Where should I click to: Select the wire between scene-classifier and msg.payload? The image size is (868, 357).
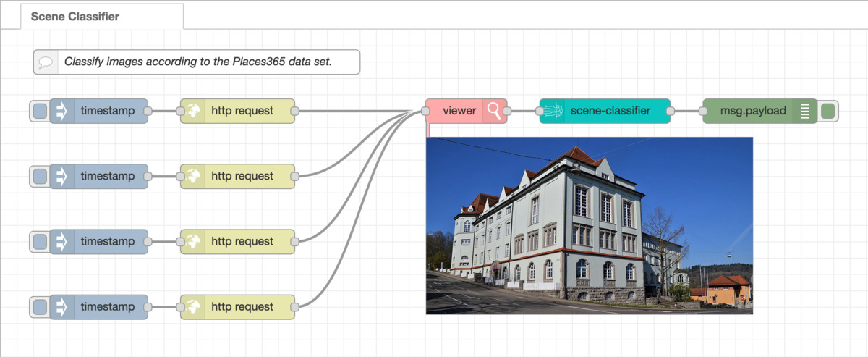click(x=686, y=111)
